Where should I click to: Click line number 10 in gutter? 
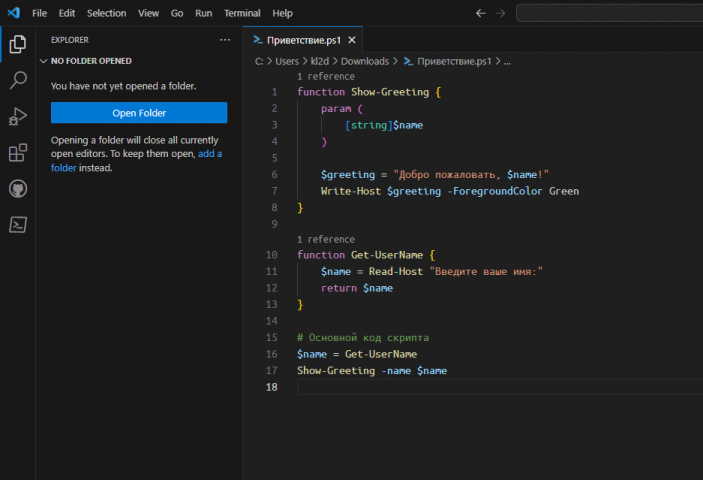point(272,255)
